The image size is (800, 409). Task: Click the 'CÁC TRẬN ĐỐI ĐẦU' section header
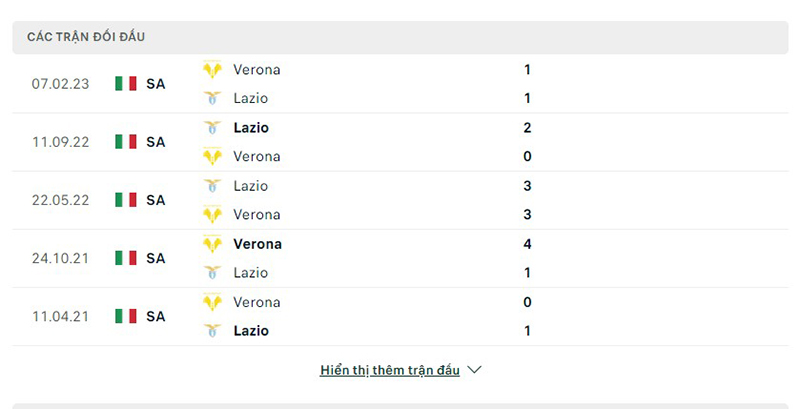[x=86, y=37]
